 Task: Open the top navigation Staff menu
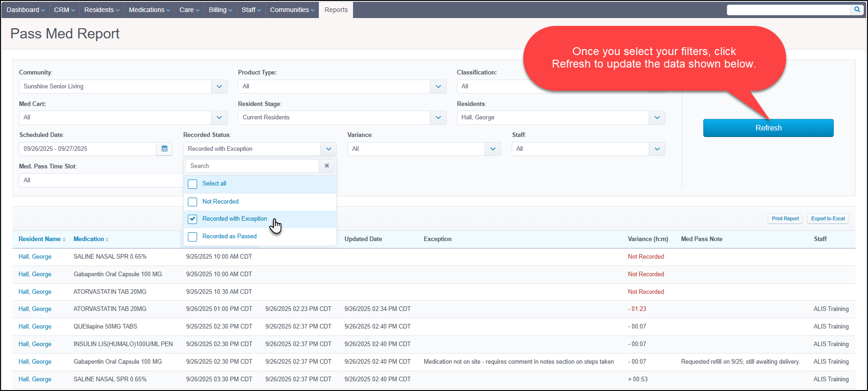251,10
